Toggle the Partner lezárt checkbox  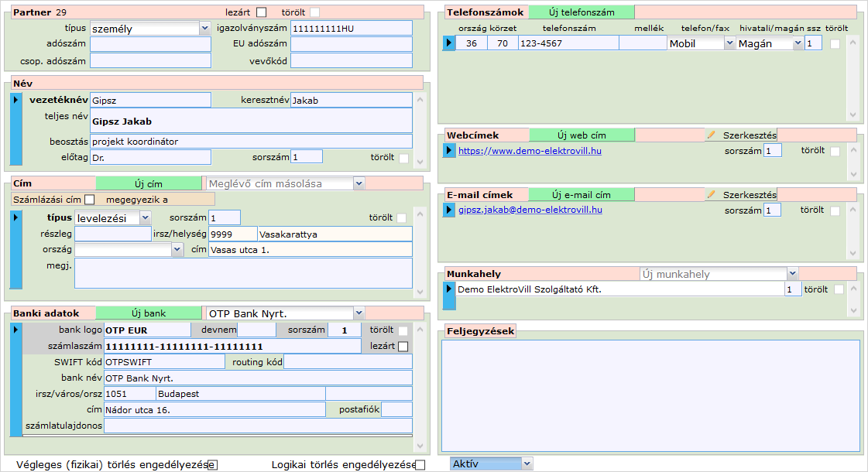(261, 12)
